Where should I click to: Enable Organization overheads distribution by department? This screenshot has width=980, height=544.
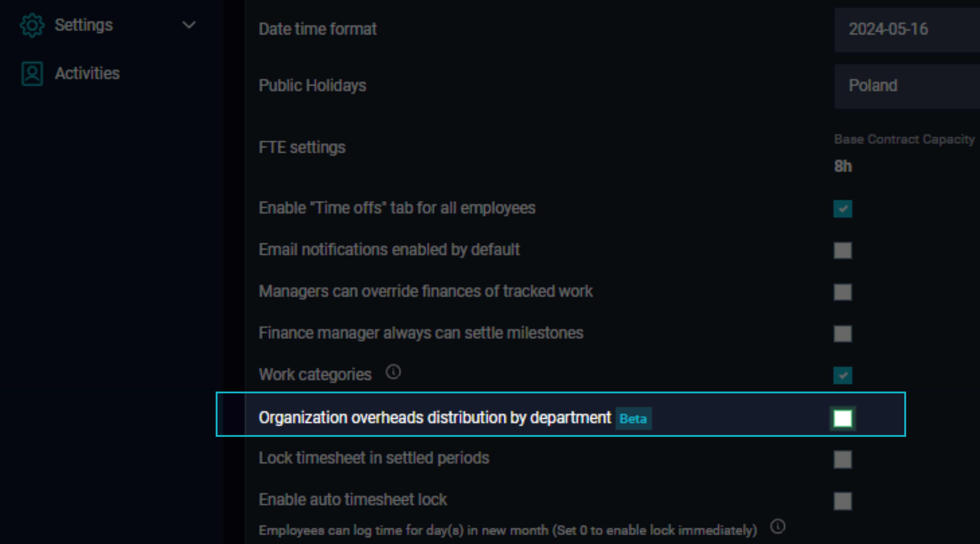coord(843,419)
